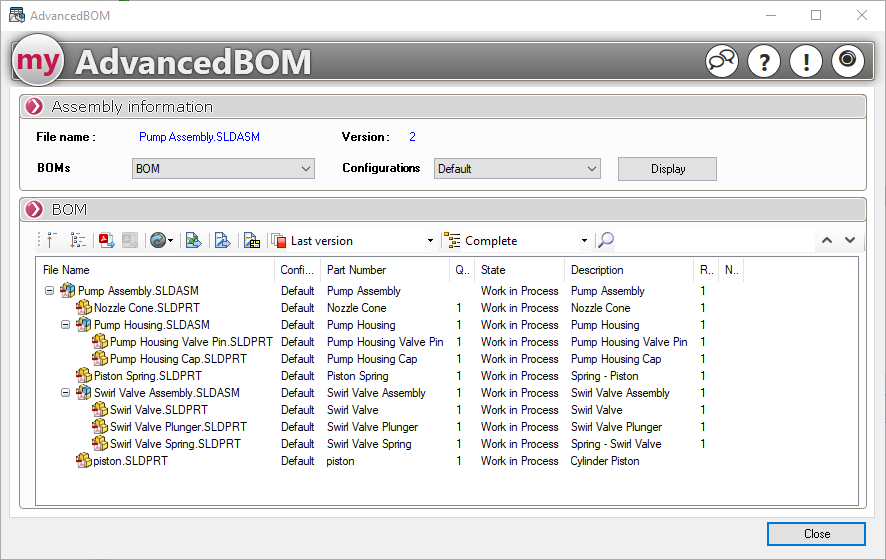
Task: Open help with the question mark icon
Action: (x=763, y=61)
